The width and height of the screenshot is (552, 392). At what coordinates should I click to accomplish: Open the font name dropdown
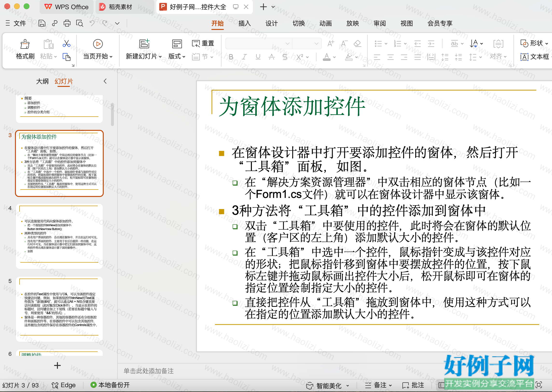click(x=287, y=44)
